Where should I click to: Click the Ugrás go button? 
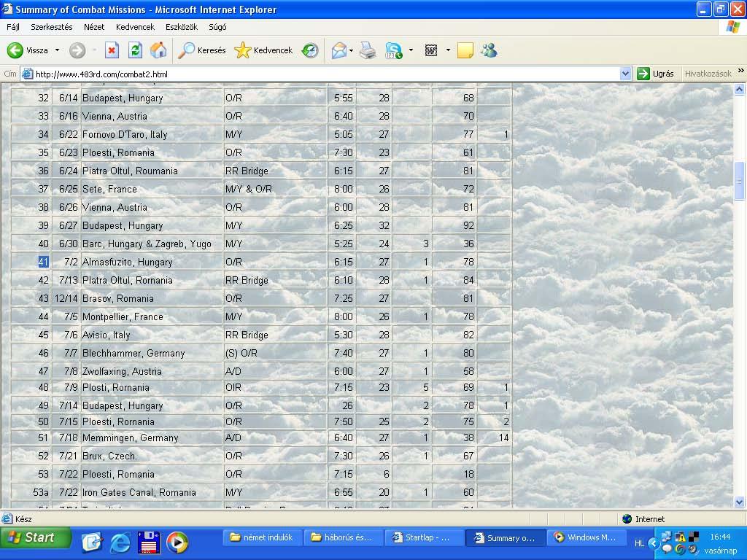(656, 74)
